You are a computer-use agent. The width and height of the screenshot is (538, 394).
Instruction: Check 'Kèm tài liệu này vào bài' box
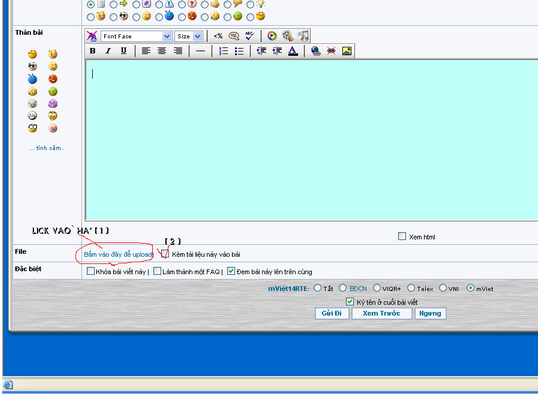click(x=165, y=254)
